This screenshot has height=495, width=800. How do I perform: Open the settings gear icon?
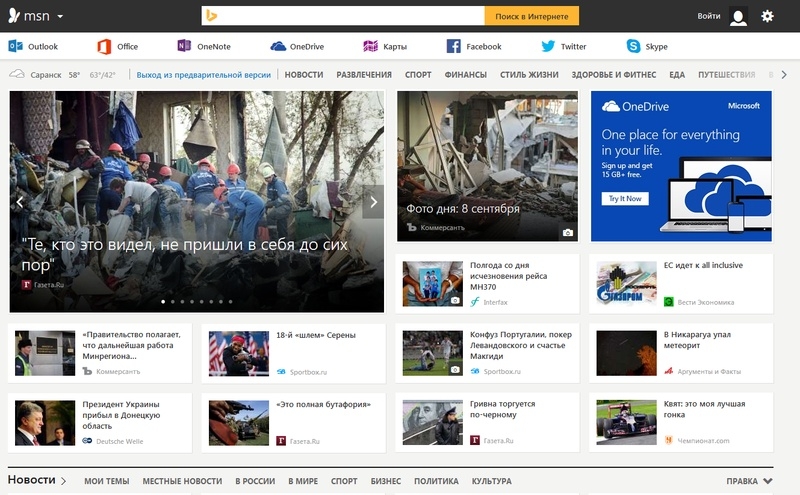(x=767, y=16)
